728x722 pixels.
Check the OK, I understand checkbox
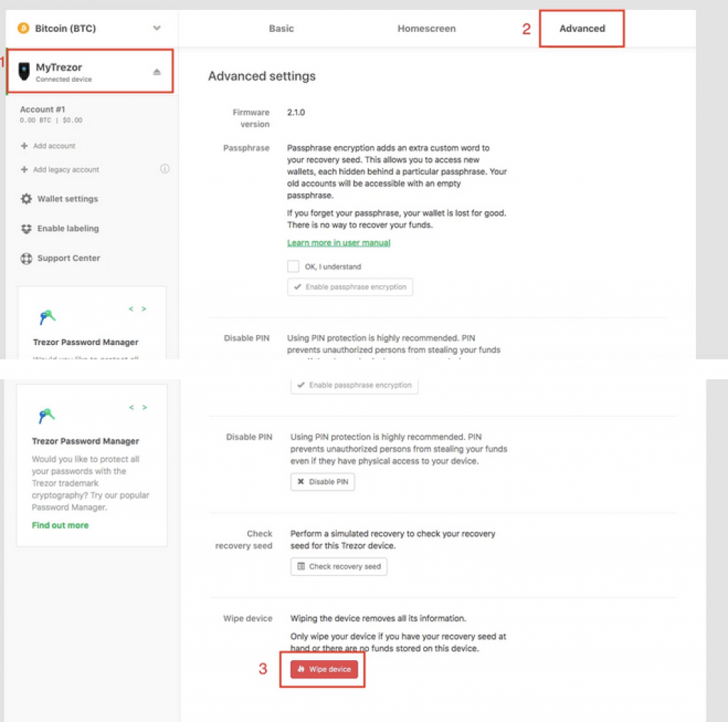293,266
